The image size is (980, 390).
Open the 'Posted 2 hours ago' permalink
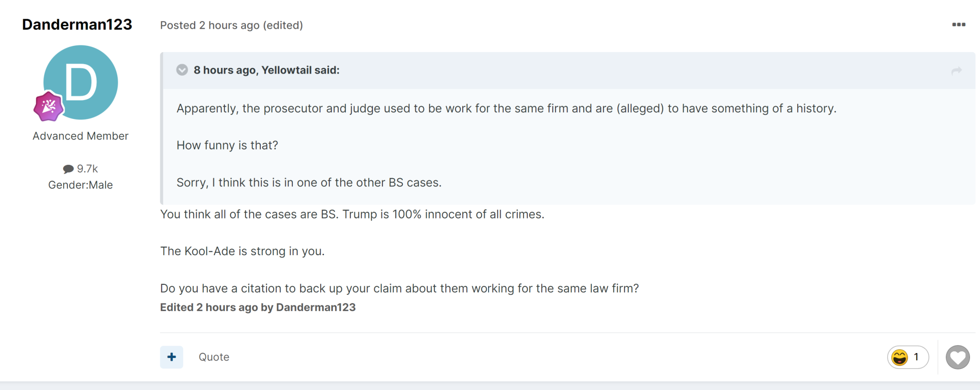(210, 25)
